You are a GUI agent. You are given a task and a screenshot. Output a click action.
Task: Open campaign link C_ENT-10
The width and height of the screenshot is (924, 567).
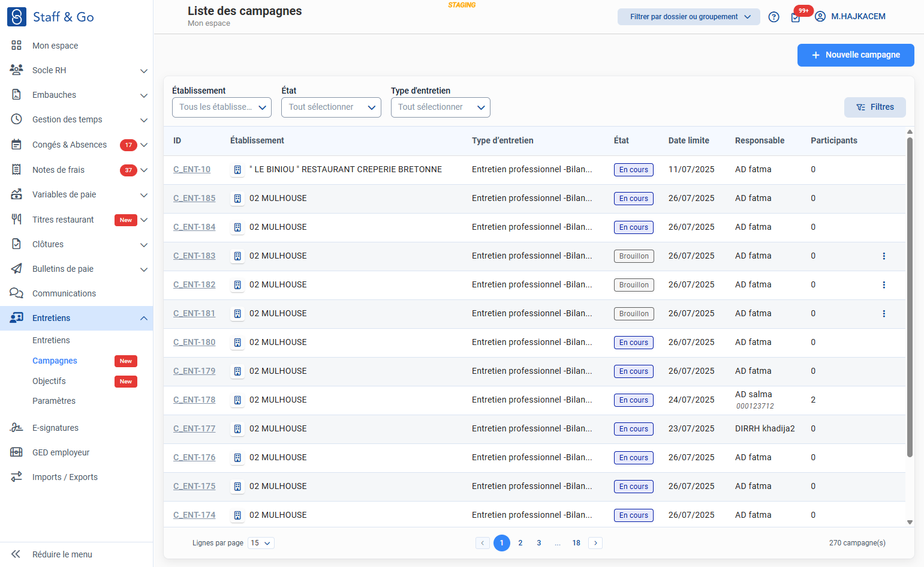tap(192, 169)
